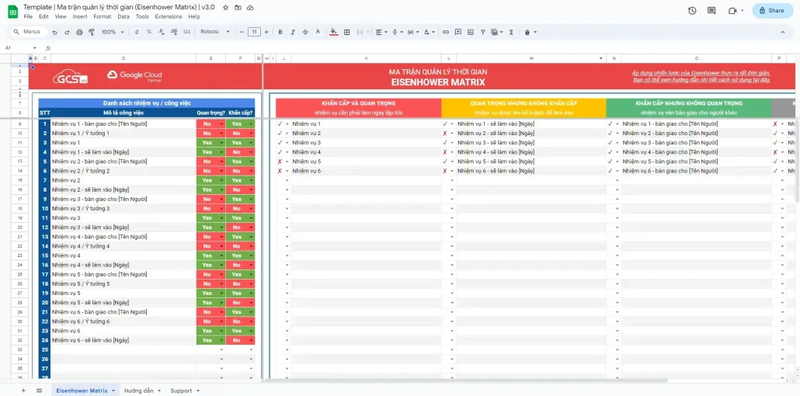Open the Name box dropdown arrow
The image size is (800, 396).
click(x=34, y=48)
